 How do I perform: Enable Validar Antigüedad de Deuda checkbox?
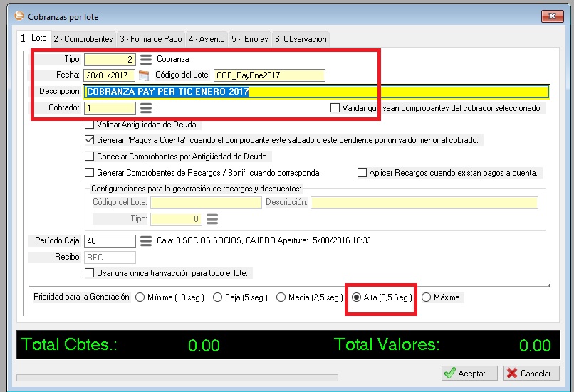coord(89,125)
